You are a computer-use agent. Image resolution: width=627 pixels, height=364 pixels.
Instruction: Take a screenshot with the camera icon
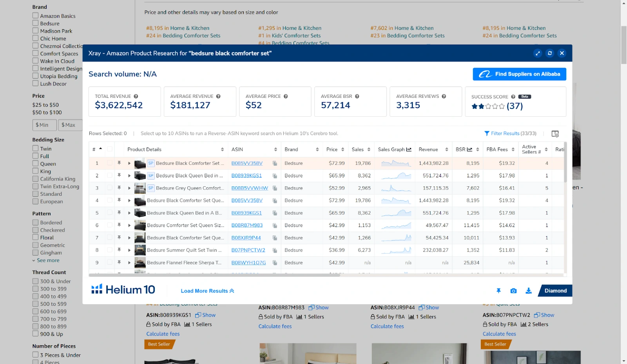(513, 291)
